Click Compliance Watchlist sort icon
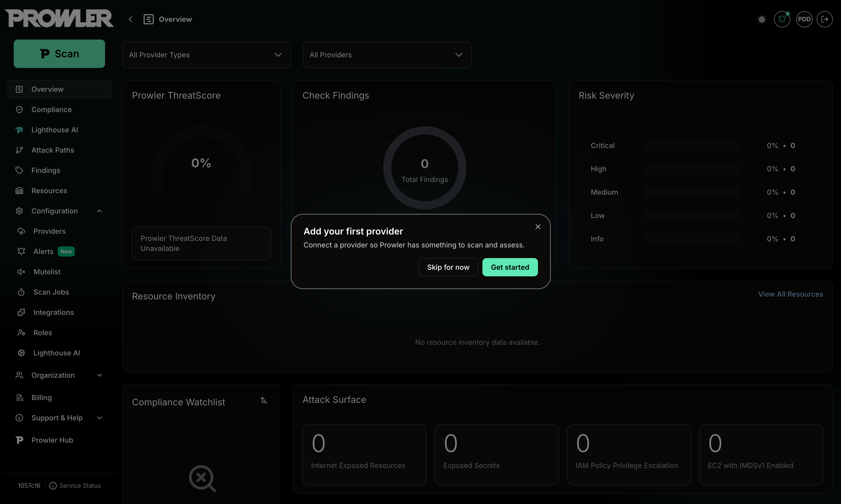 click(x=264, y=400)
